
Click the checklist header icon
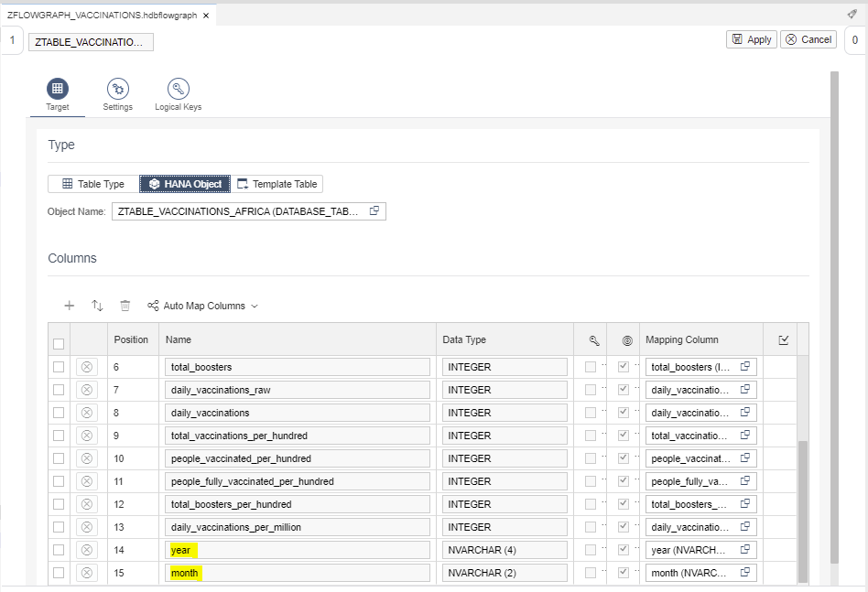tap(783, 340)
